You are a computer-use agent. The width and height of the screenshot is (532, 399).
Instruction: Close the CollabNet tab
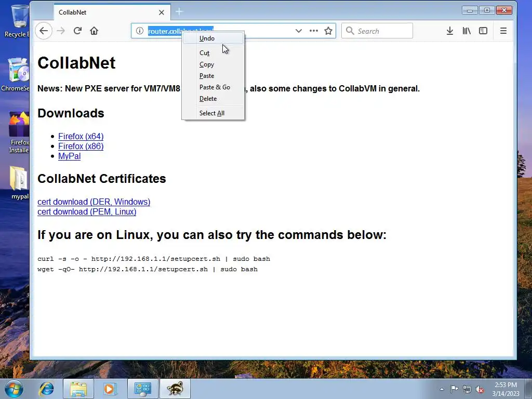pyautogui.click(x=162, y=12)
